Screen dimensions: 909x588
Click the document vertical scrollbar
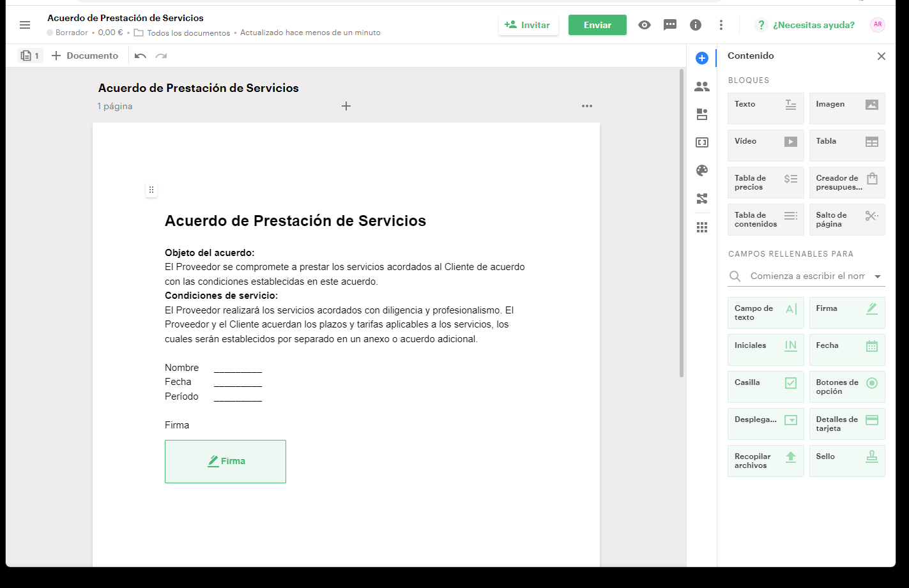[682, 223]
